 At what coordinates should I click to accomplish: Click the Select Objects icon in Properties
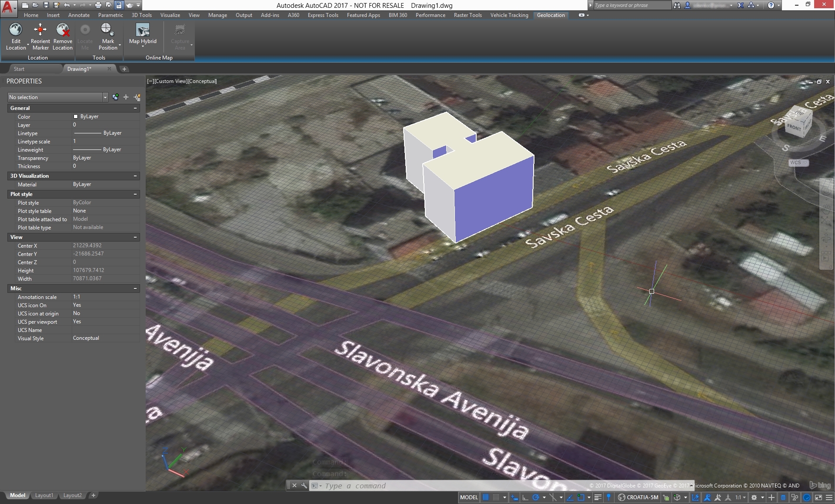(x=126, y=97)
